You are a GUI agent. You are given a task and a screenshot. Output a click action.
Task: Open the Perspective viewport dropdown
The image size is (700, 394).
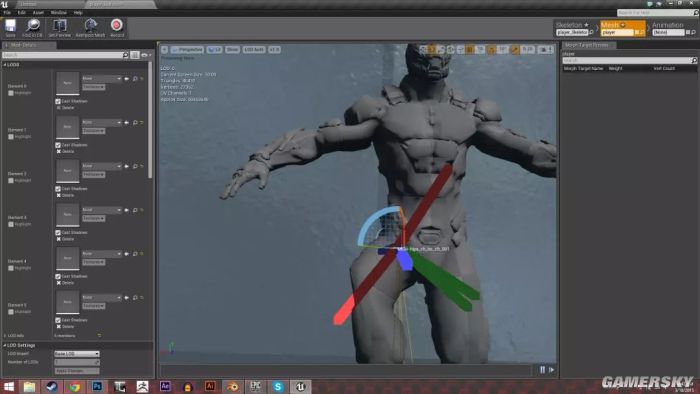pos(187,50)
